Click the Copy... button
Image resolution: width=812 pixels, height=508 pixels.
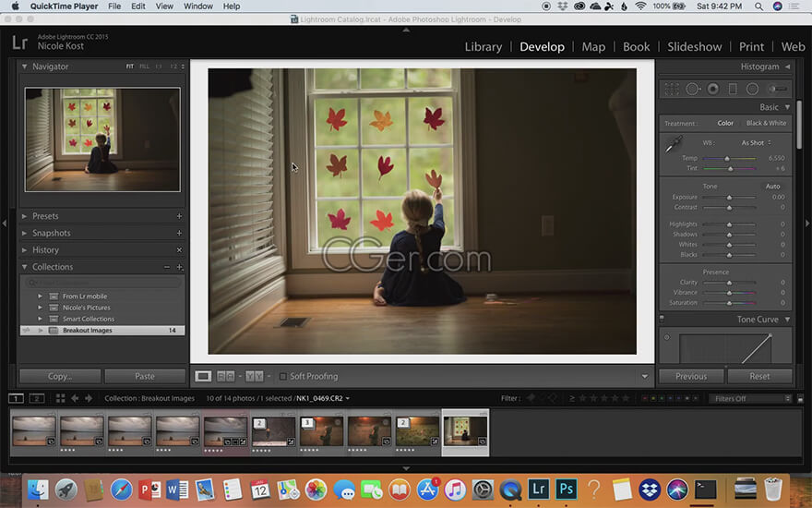[x=60, y=376]
